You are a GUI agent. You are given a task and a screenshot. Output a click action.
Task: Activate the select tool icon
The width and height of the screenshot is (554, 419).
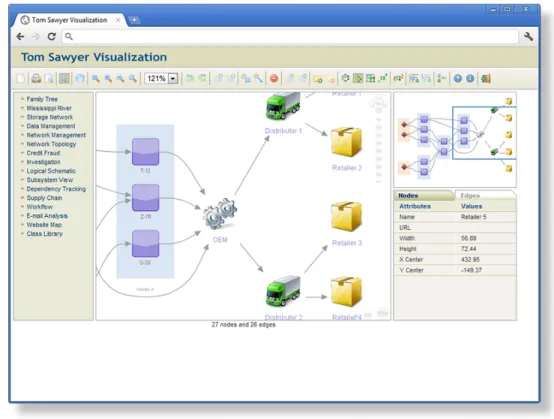click(x=64, y=78)
